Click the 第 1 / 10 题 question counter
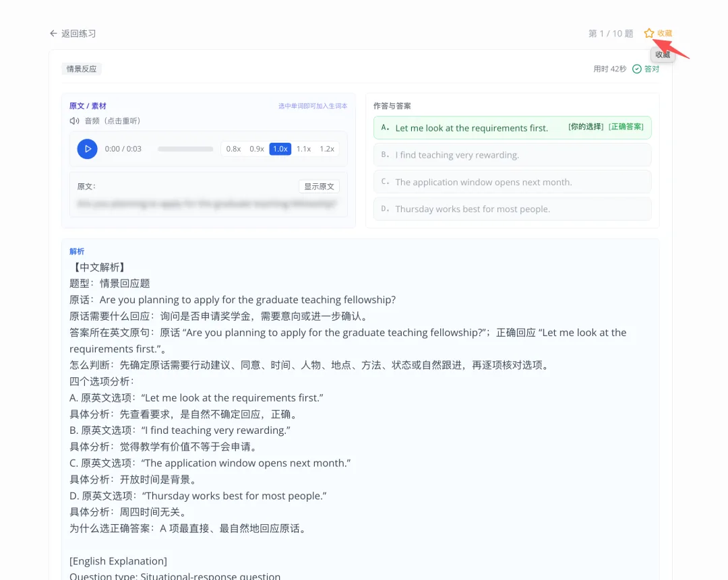The width and height of the screenshot is (728, 580). (611, 34)
